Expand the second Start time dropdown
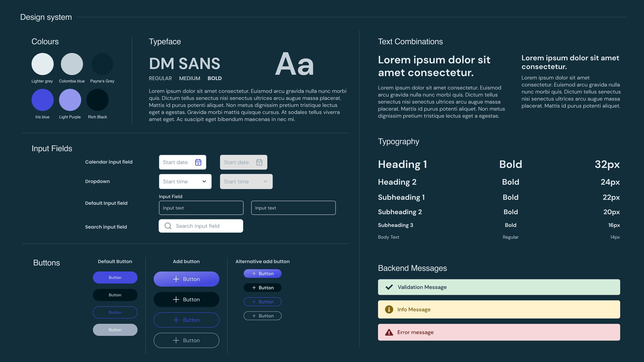Image resolution: width=644 pixels, height=362 pixels. pos(264,181)
